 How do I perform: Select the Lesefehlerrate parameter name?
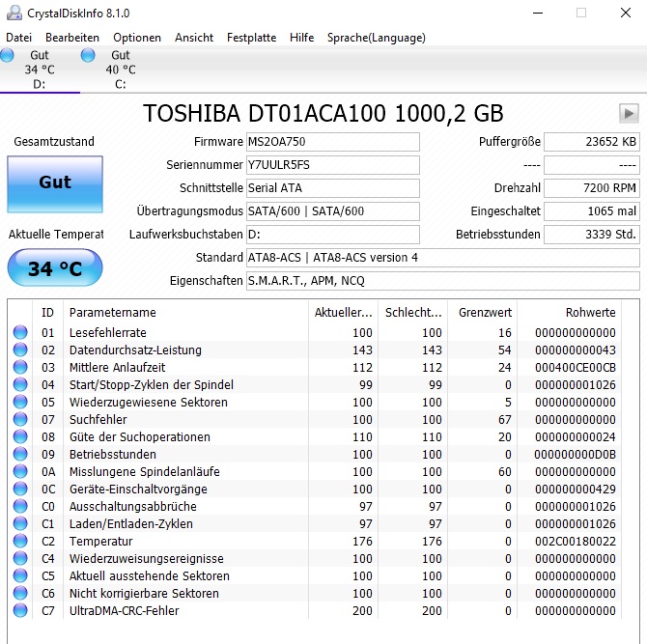coord(108,332)
